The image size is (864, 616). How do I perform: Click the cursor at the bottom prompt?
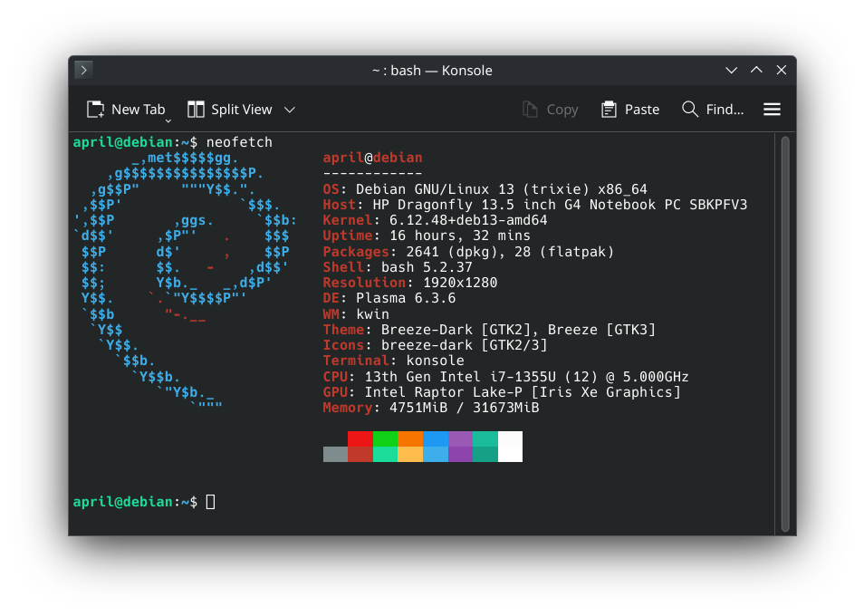pyautogui.click(x=210, y=502)
